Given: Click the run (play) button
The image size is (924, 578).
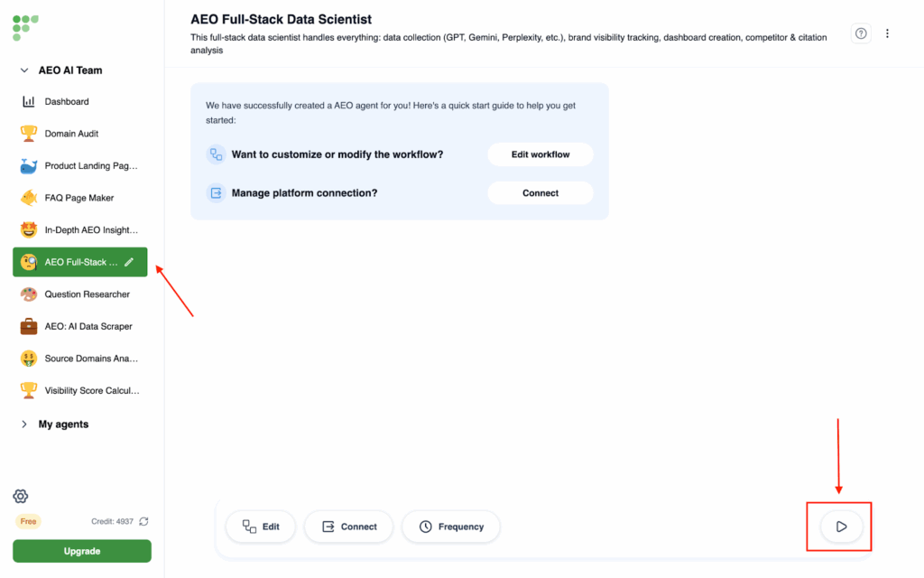Looking at the screenshot, I should point(841,527).
